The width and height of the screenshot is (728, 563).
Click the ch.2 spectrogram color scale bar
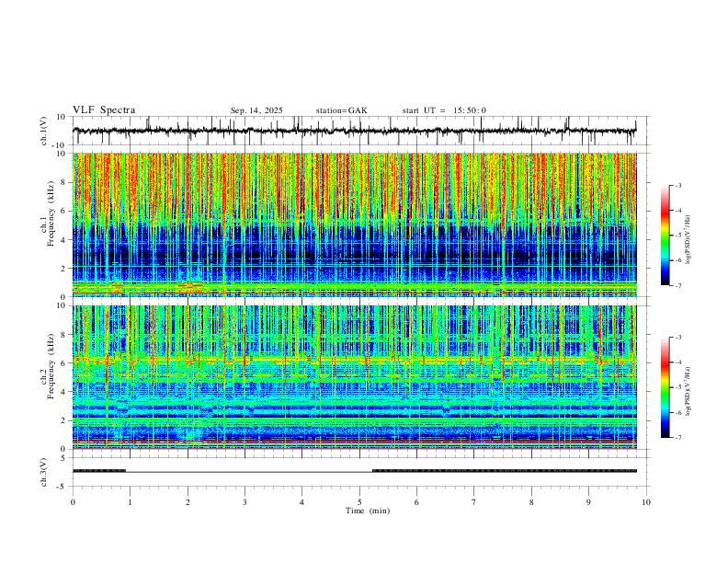[665, 387]
